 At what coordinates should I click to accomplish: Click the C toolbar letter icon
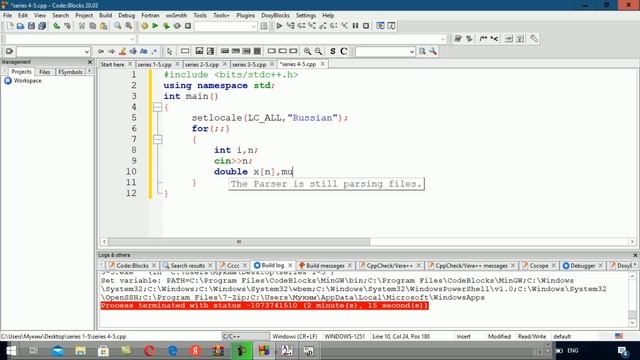(344, 51)
